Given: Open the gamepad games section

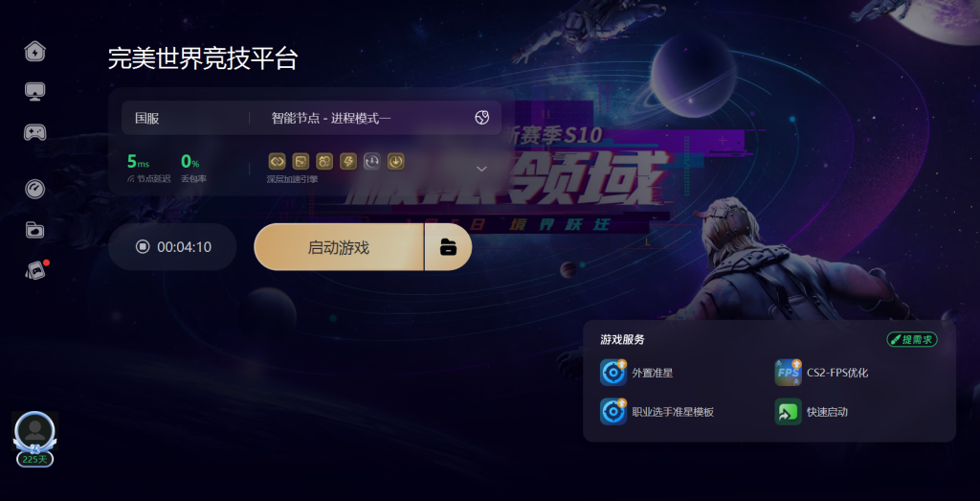Looking at the screenshot, I should click(x=35, y=132).
